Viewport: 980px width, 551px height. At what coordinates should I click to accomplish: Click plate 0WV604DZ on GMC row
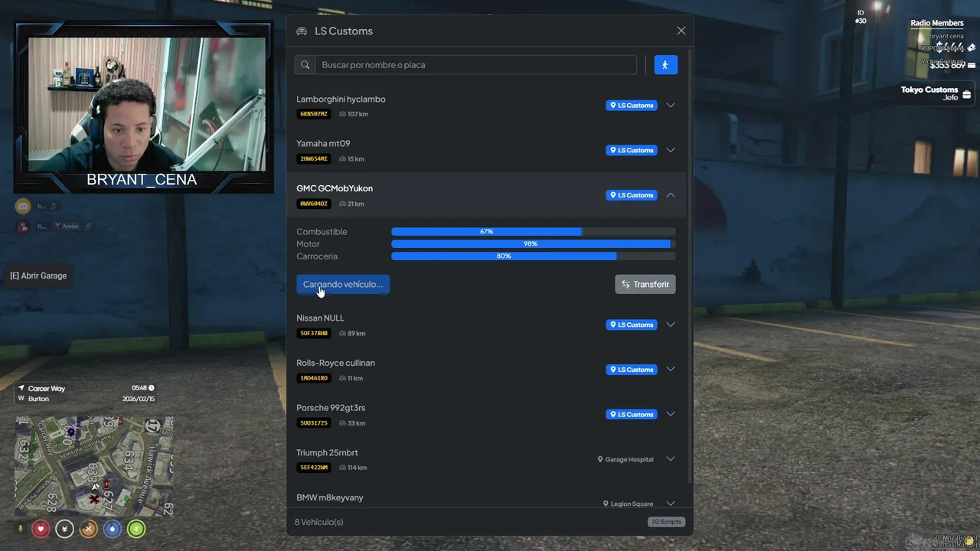pyautogui.click(x=314, y=204)
